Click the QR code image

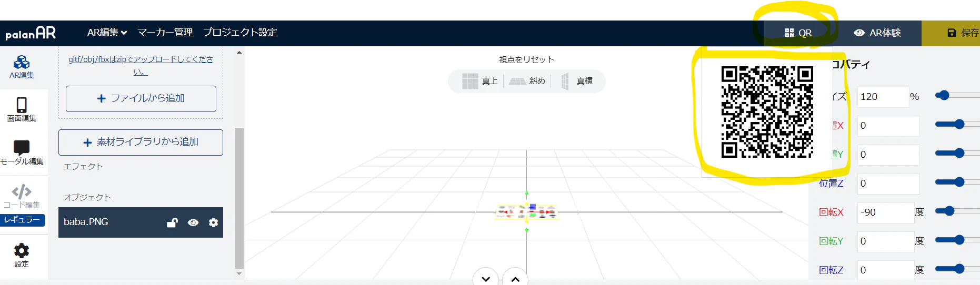pyautogui.click(x=767, y=112)
